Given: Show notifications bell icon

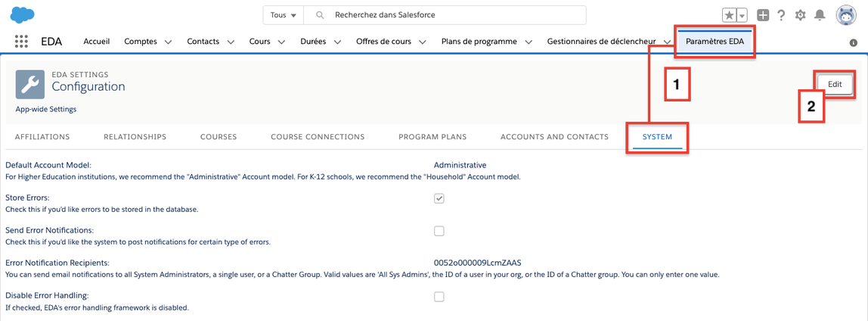Looking at the screenshot, I should 820,15.
